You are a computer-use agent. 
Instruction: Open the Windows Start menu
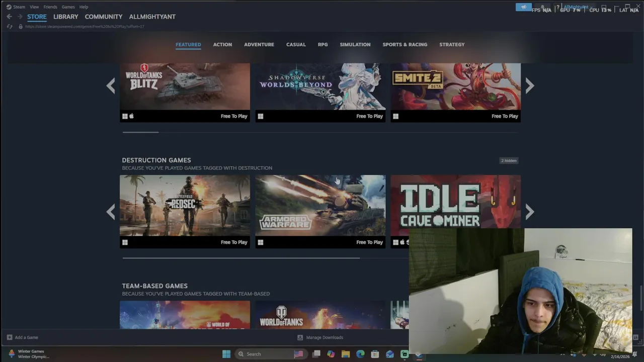click(226, 354)
